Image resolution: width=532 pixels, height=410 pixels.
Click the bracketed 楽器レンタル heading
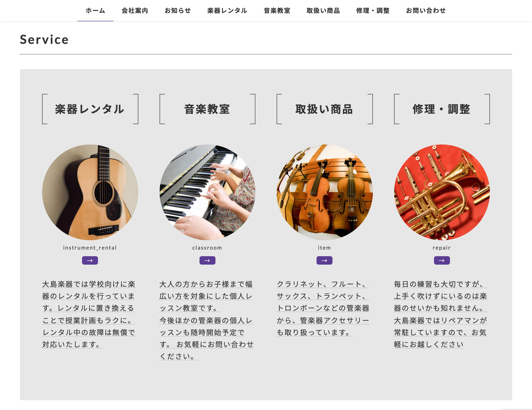click(90, 109)
